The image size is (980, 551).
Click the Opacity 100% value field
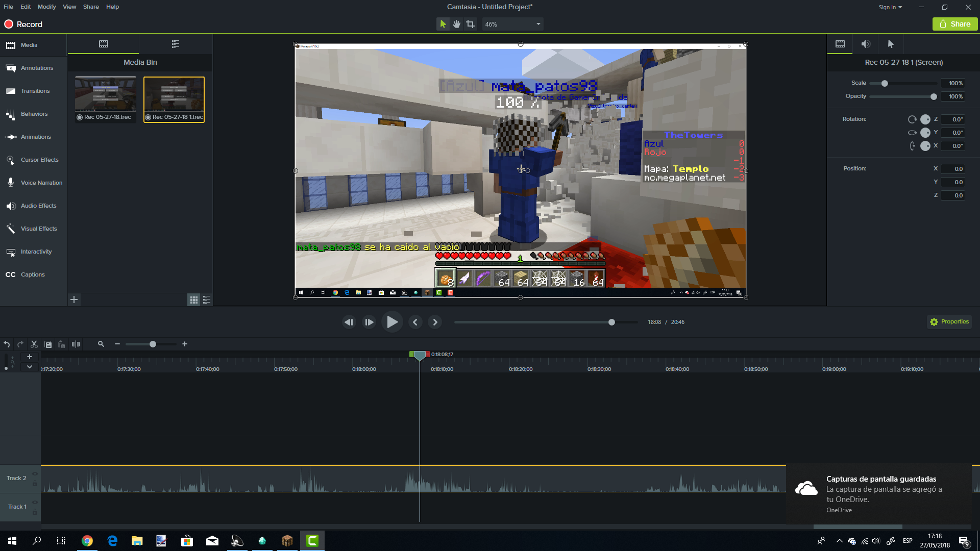[952, 96]
